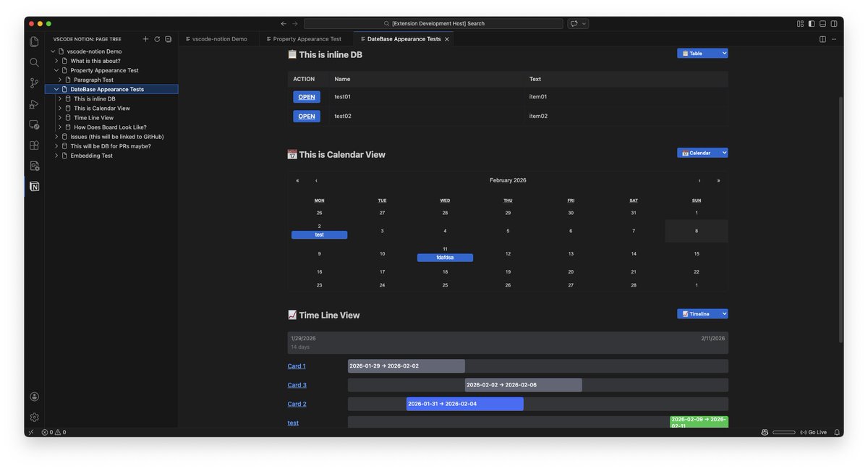Screen dimensions: 868x469
Task: Open the Extensions view
Action: [x=34, y=145]
